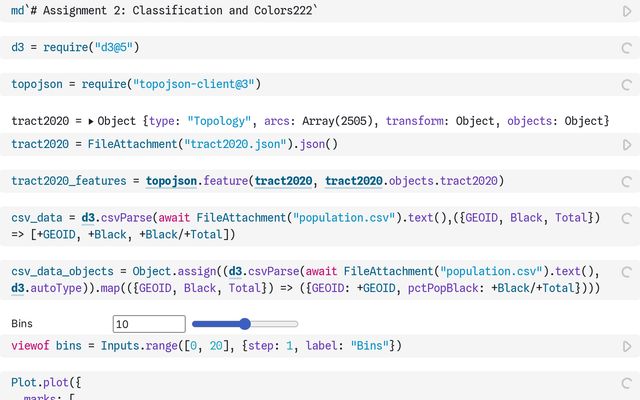Click the refresh icon for csv_data_objects cell

click(627, 271)
